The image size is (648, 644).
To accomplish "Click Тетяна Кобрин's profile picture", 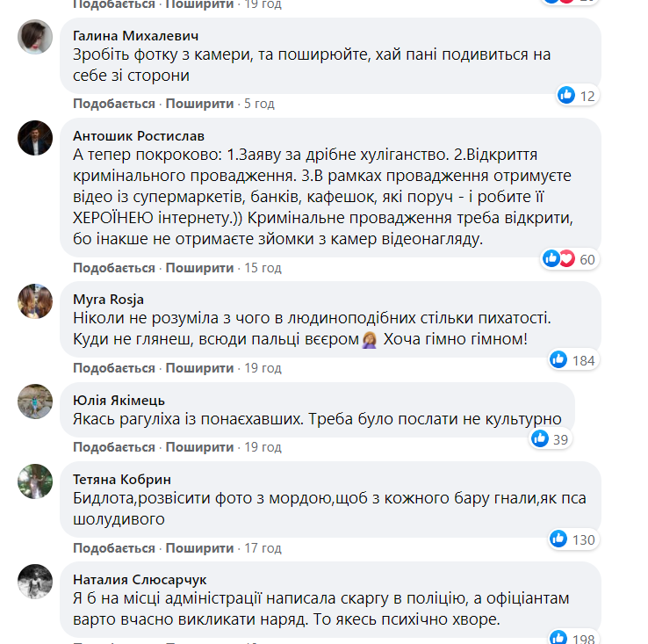I will (x=35, y=479).
